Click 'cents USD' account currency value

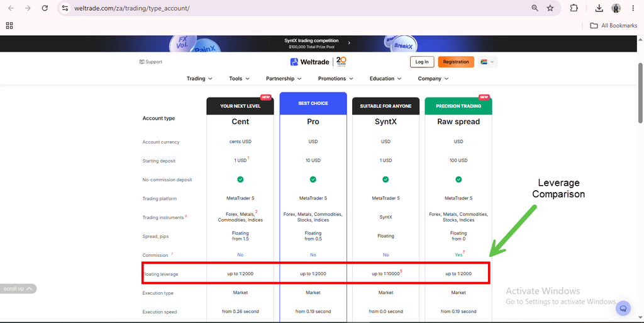pyautogui.click(x=240, y=142)
